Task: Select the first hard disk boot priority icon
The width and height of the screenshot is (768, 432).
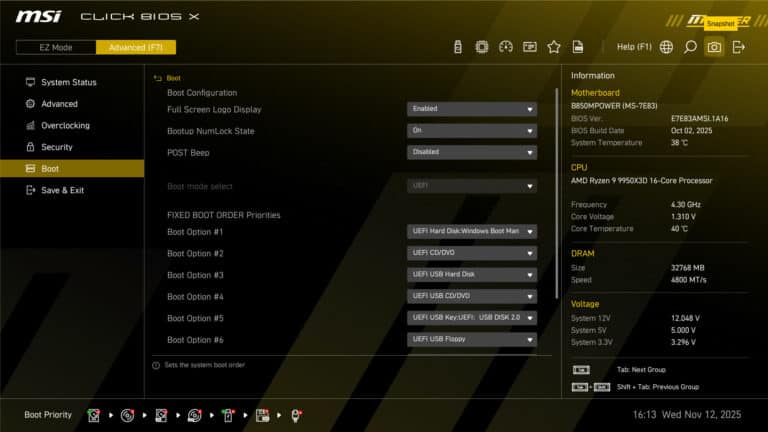Action: 94,415
